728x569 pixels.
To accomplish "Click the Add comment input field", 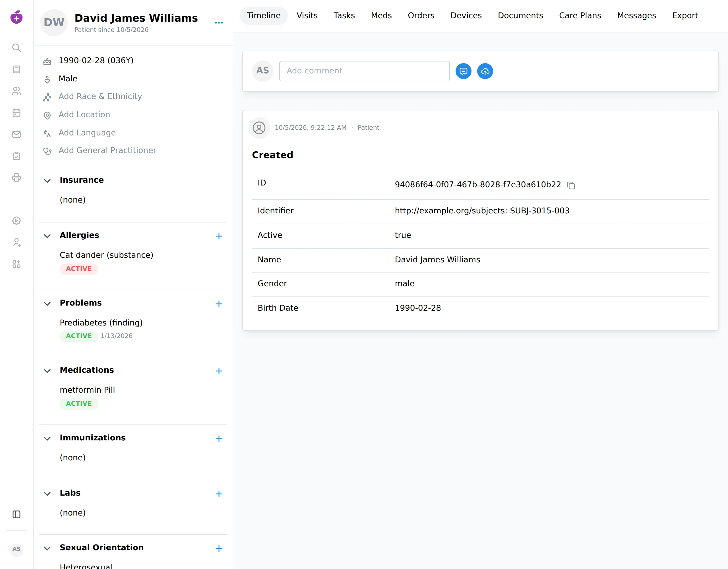I will (364, 71).
